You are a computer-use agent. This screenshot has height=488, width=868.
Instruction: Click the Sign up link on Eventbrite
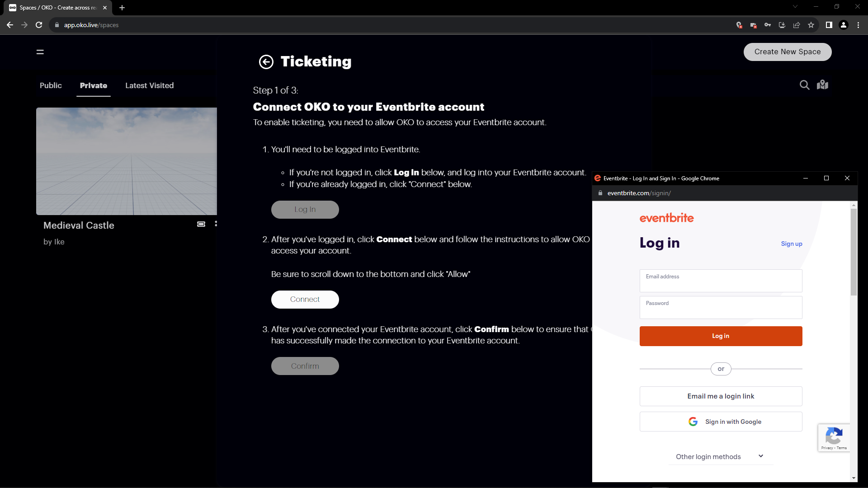click(x=791, y=244)
